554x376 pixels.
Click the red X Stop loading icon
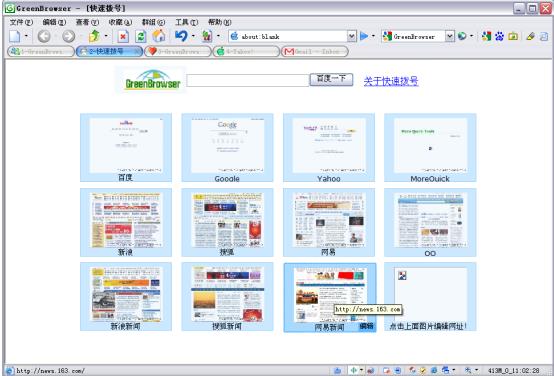(123, 36)
